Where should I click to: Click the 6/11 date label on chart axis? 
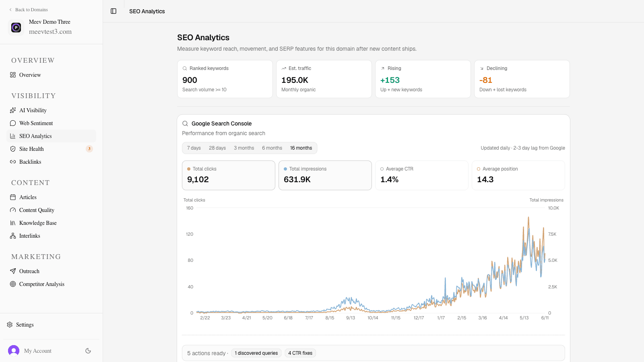[x=545, y=318]
